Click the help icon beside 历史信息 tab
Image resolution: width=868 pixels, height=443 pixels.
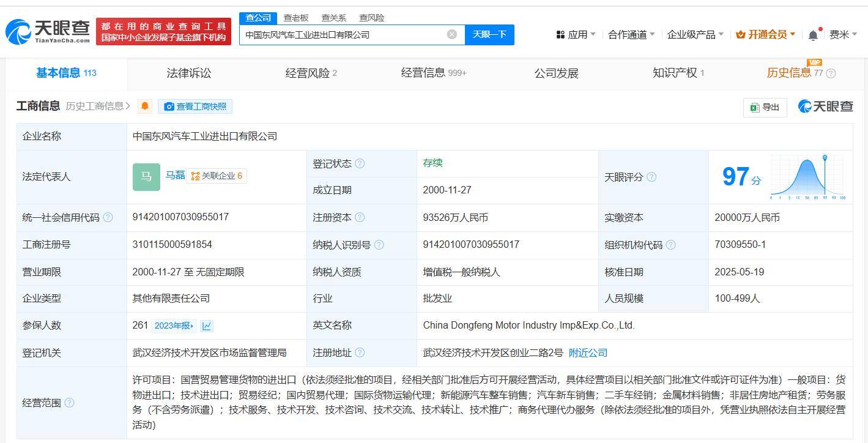click(x=831, y=73)
